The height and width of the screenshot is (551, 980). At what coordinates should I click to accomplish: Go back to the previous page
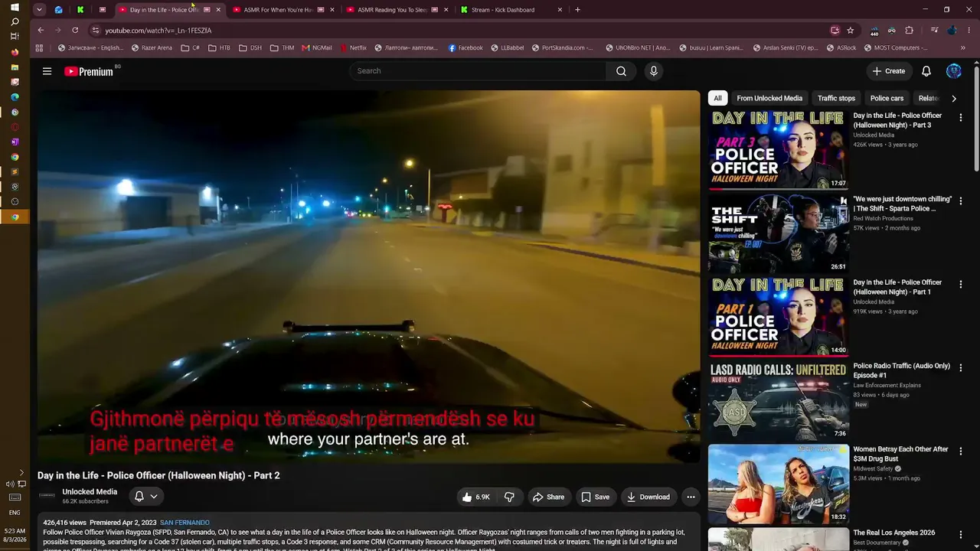(x=41, y=31)
